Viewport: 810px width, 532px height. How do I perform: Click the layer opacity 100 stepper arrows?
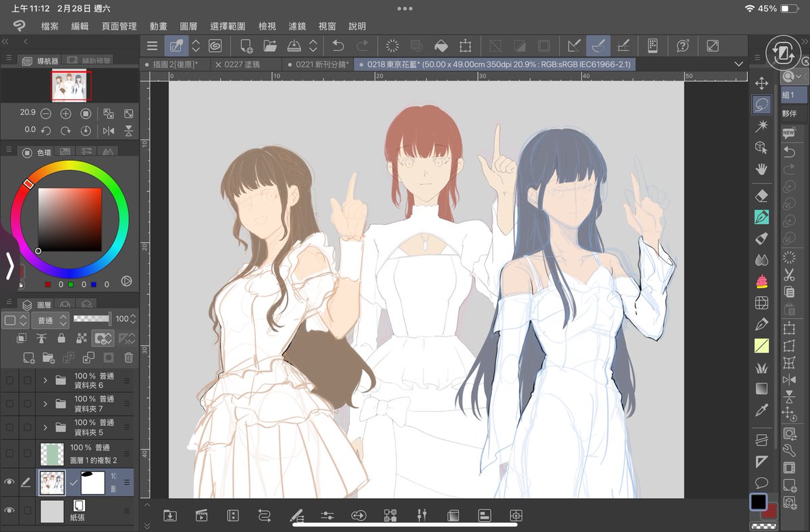(133, 319)
